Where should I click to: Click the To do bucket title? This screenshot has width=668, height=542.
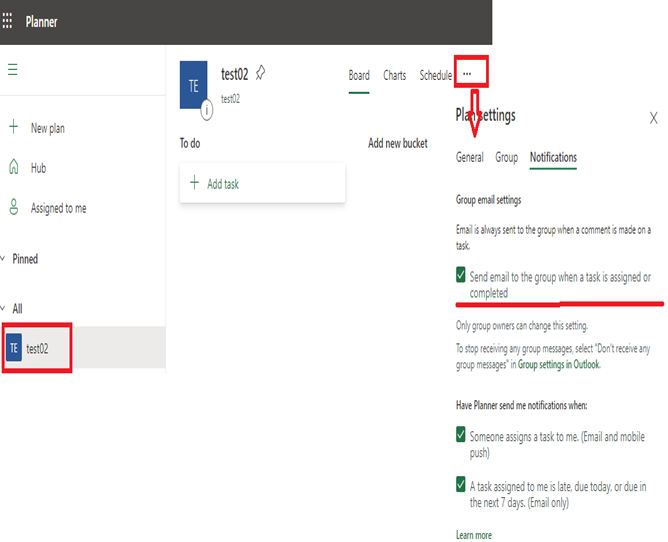coord(190,143)
